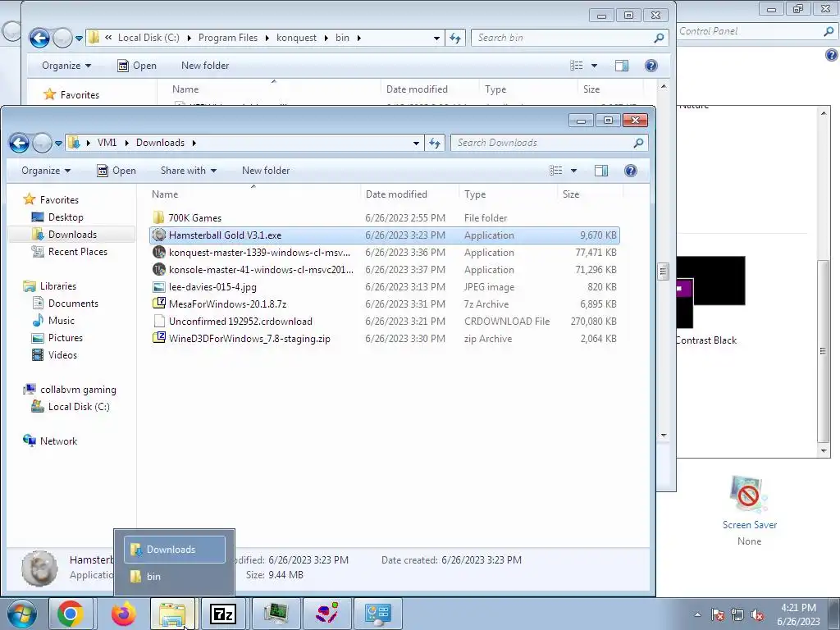Screen dimensions: 840x630
Task: Sort files by Date modified column
Action: pos(396,194)
